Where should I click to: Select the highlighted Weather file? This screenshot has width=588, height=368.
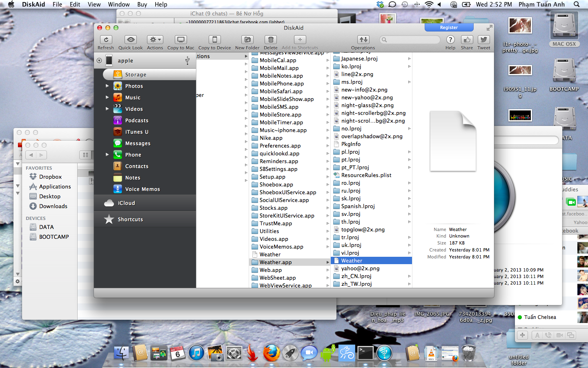pyautogui.click(x=372, y=260)
